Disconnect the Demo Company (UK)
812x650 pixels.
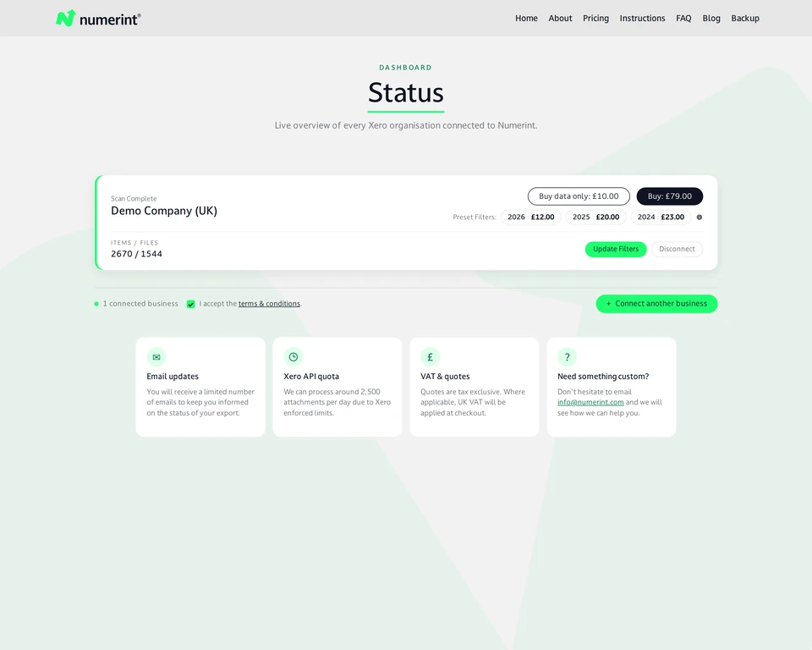coord(677,250)
